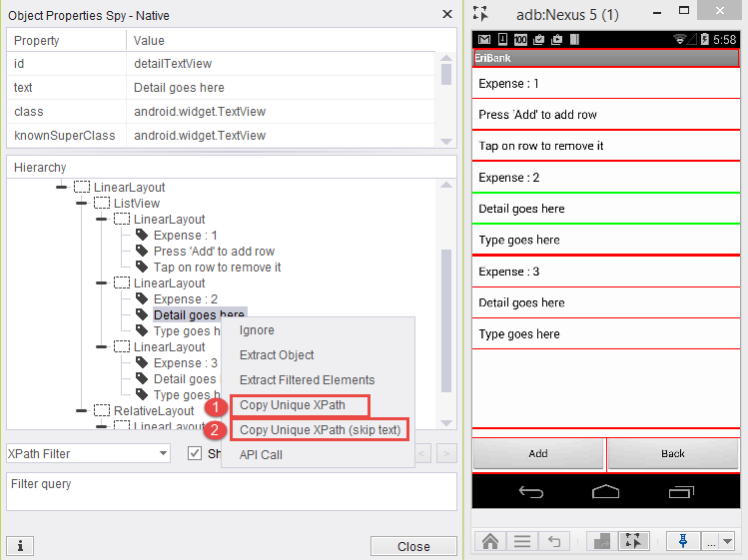The image size is (748, 560).
Task: Click the pin icon in device toolbar
Action: pyautogui.click(x=684, y=541)
